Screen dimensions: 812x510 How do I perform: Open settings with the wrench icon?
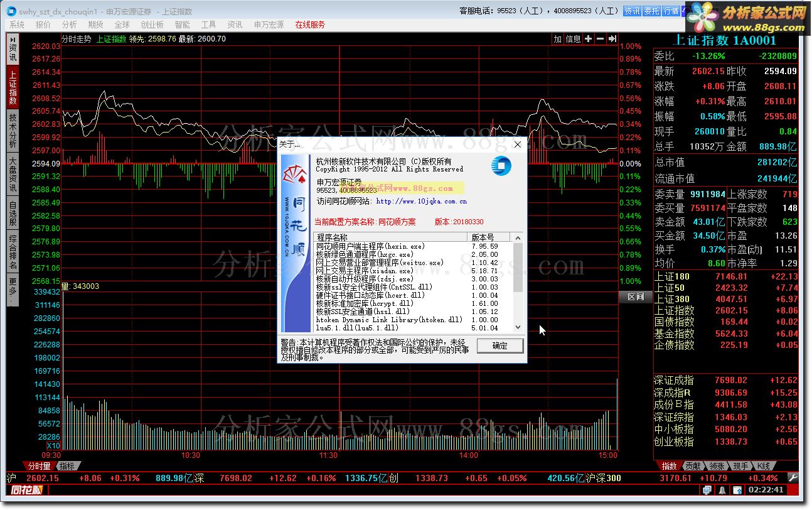pyautogui.click(x=793, y=478)
